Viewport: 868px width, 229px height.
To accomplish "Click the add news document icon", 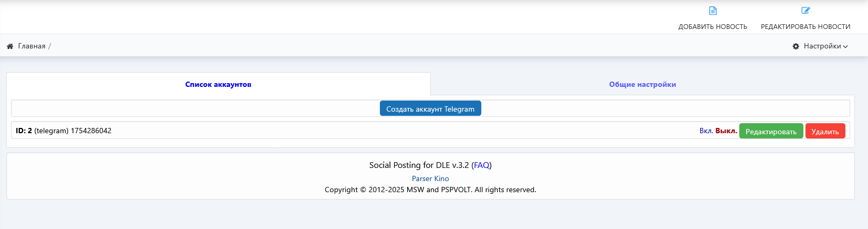I will click(712, 11).
